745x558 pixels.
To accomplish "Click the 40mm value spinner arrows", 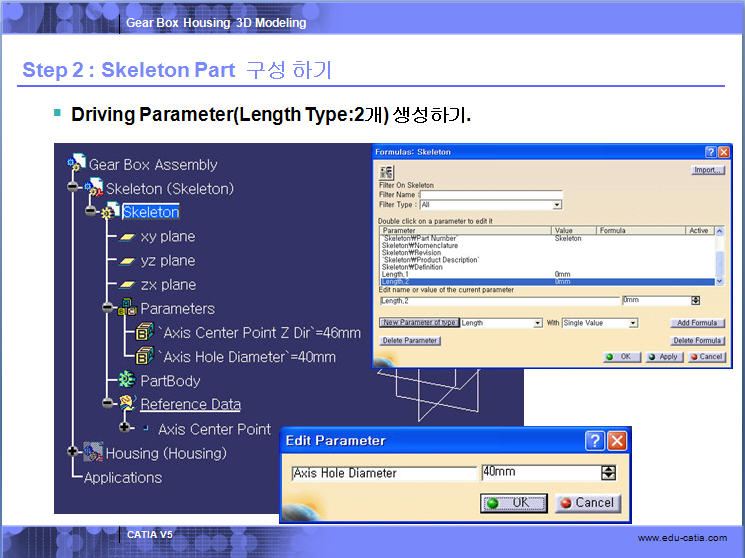I will (608, 473).
